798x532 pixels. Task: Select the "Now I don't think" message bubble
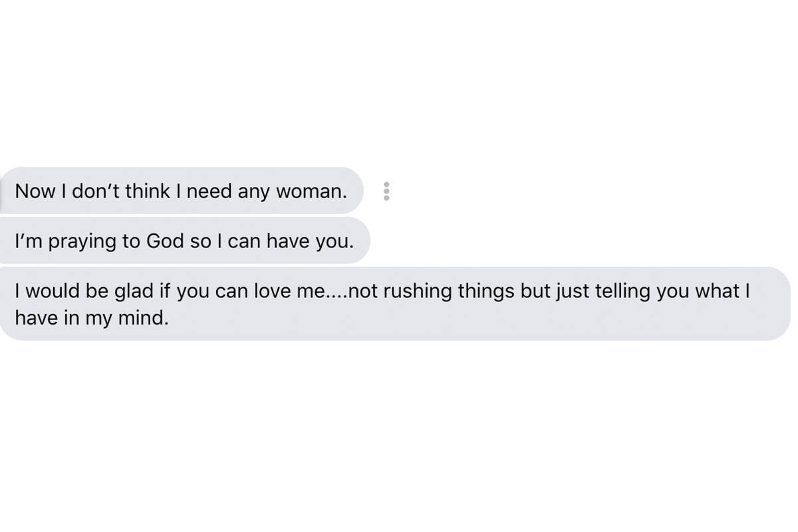tap(181, 192)
